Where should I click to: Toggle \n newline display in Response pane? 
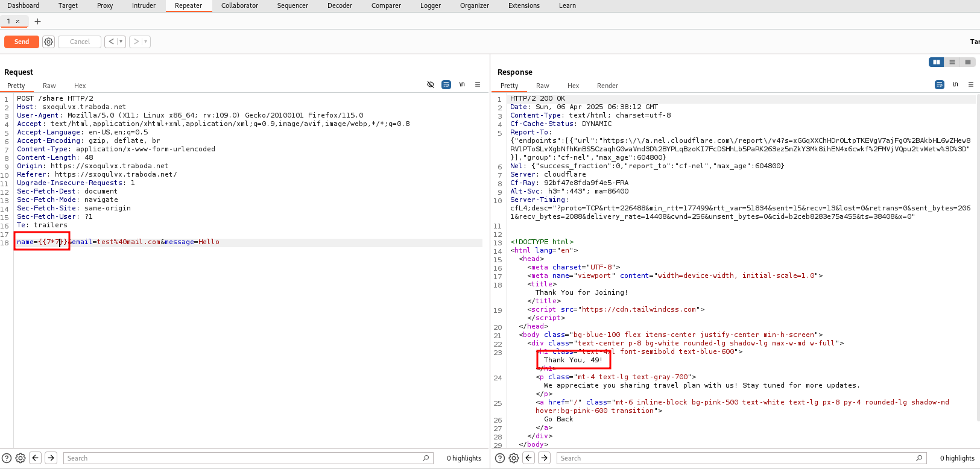(955, 84)
